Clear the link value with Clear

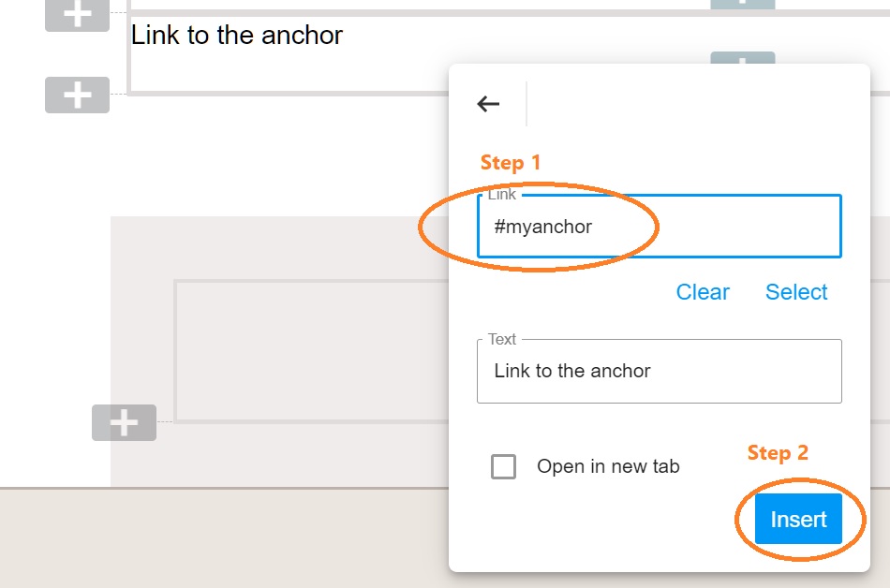point(703,292)
